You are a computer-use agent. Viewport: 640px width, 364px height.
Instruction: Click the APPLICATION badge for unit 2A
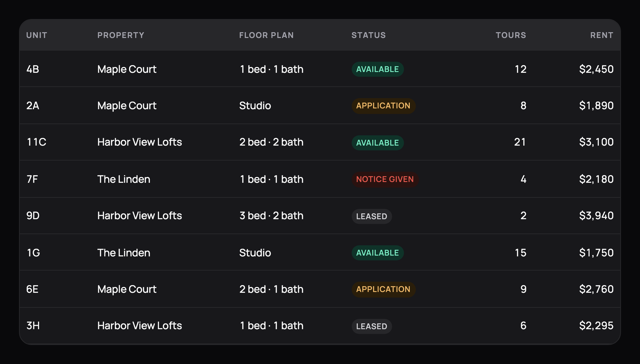(383, 106)
